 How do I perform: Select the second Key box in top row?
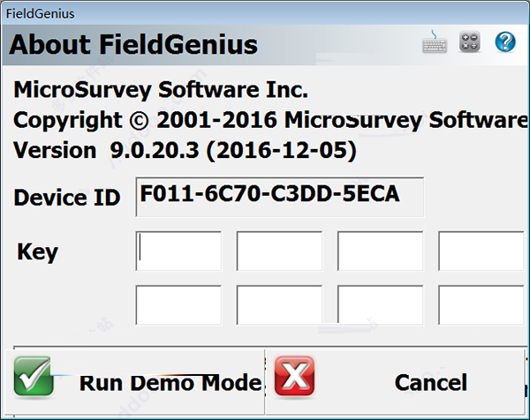coord(279,252)
